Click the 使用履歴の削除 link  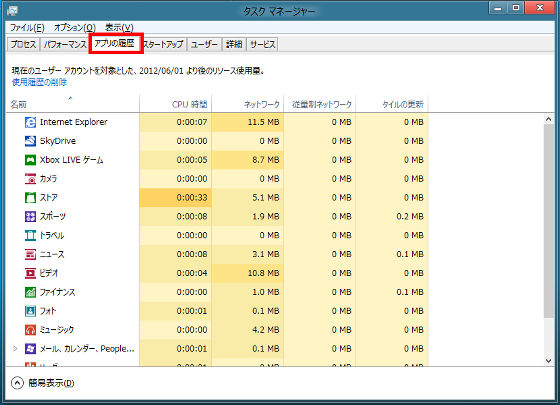pos(39,82)
